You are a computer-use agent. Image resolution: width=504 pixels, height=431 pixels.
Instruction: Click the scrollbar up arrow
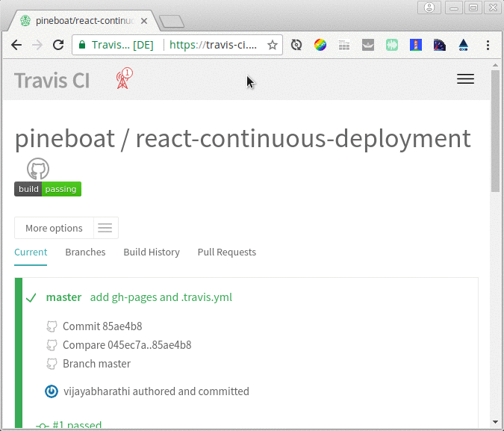point(495,65)
